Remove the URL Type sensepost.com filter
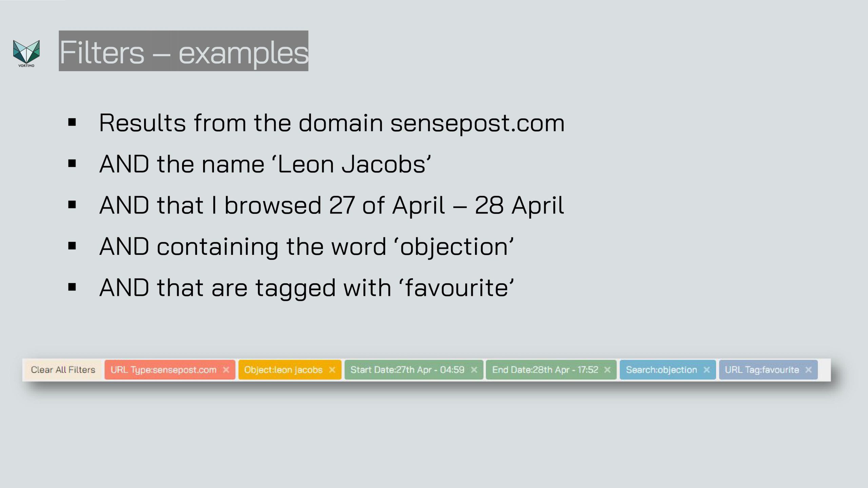 226,370
